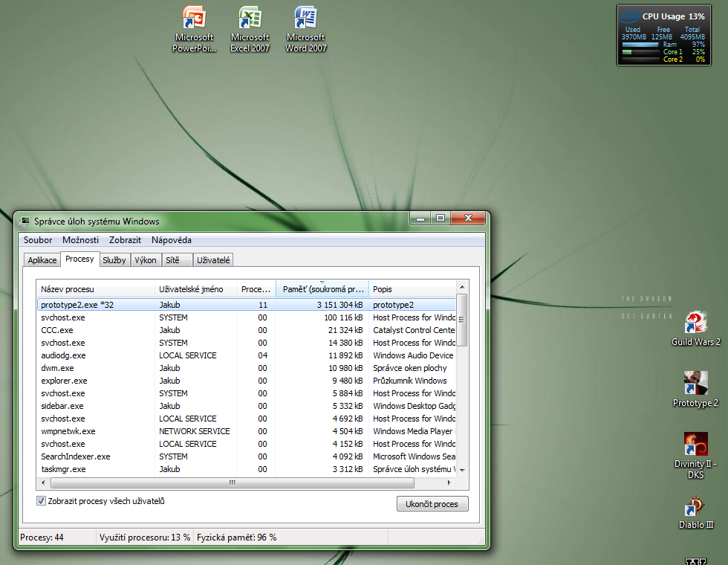Click 'Fyzická paměť: 96 %' in status bar
The image size is (728, 565).
237,537
